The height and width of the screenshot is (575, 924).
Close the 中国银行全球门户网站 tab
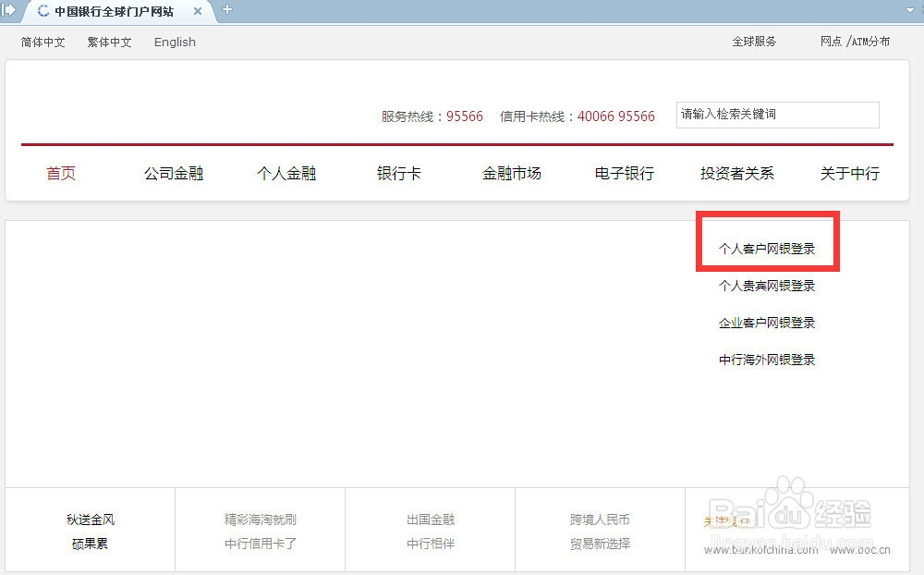coord(198,11)
